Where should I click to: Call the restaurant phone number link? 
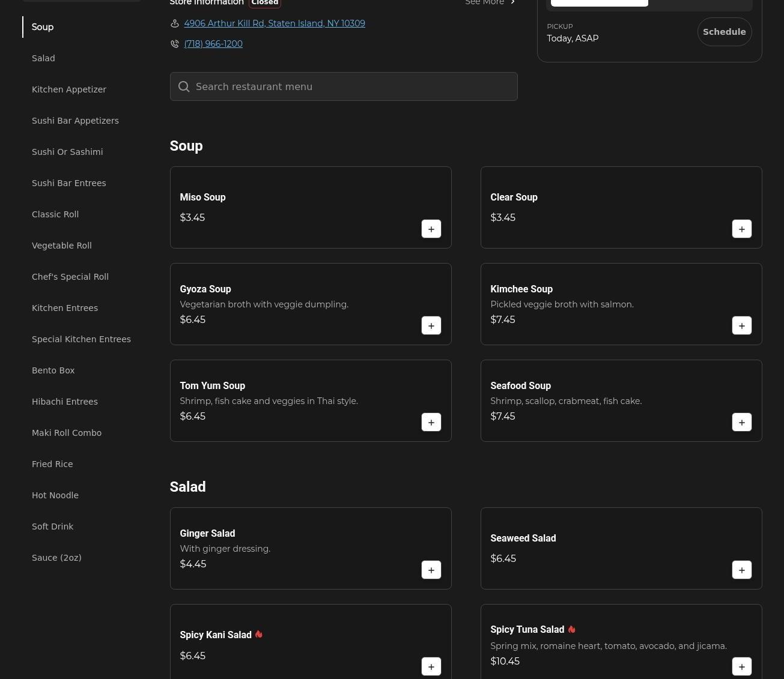pyautogui.click(x=213, y=44)
